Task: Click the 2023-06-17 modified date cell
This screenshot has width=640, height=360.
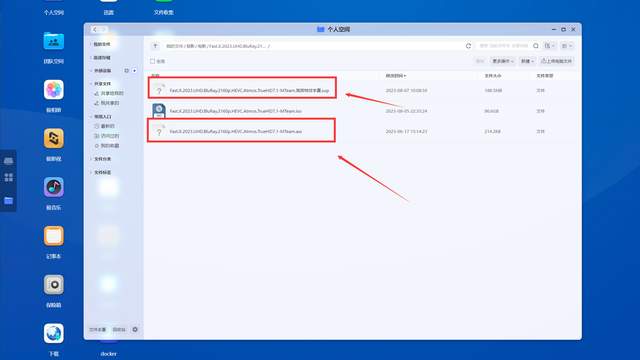Action: tap(406, 131)
